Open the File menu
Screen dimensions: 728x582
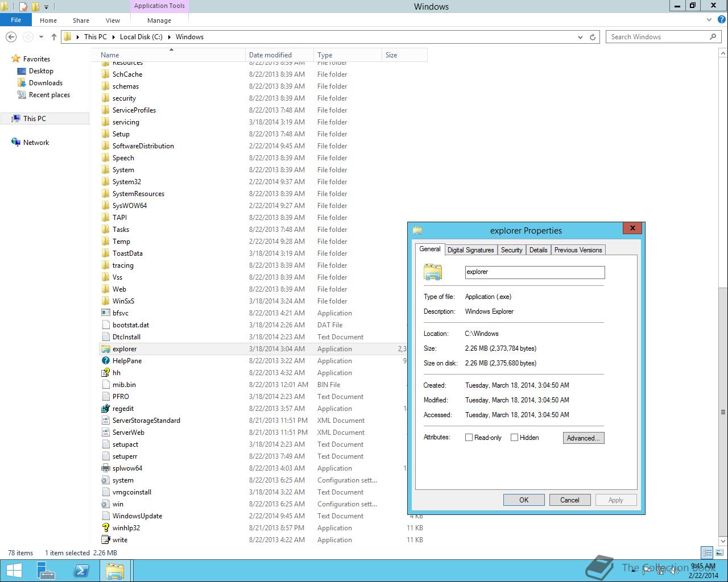(x=16, y=20)
